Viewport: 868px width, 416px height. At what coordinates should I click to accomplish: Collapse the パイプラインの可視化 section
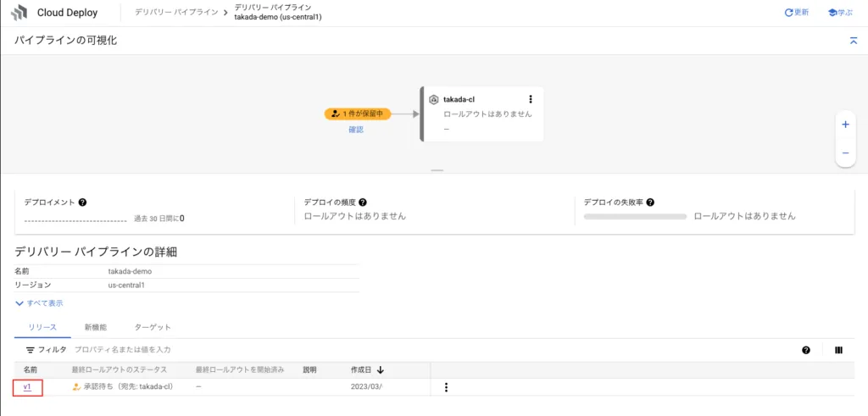point(853,41)
